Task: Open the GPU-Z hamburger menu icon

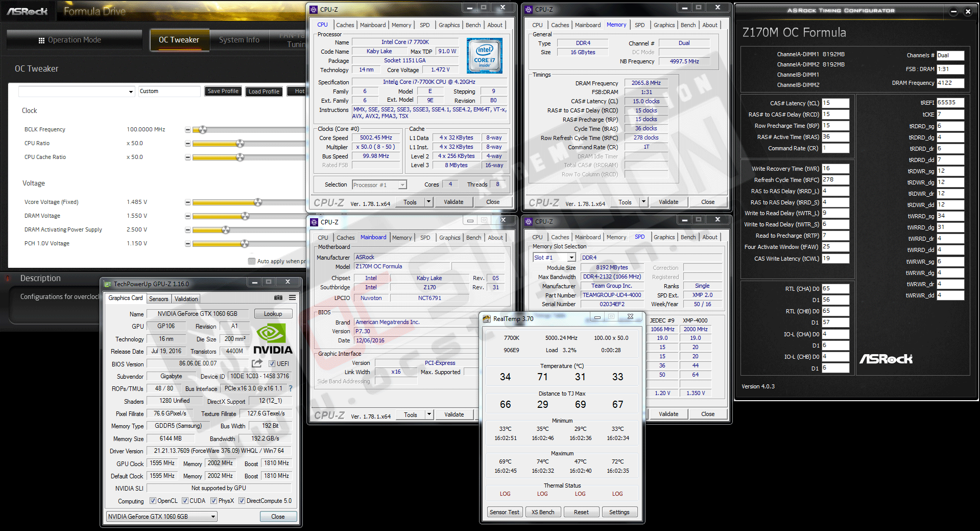Action: [292, 297]
